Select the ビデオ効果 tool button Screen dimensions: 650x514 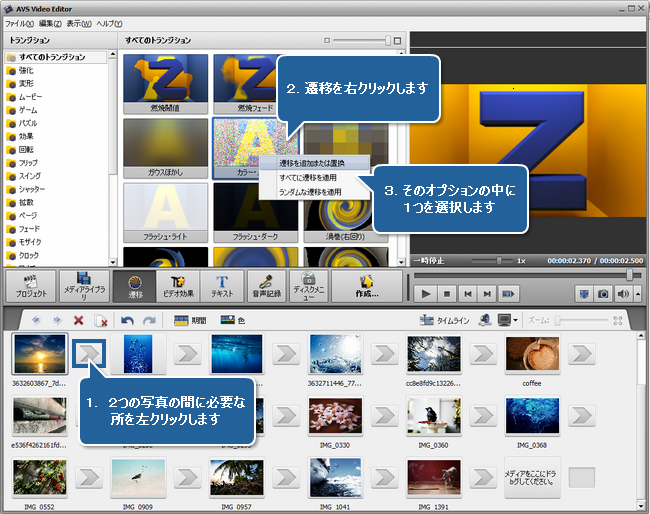click(180, 286)
